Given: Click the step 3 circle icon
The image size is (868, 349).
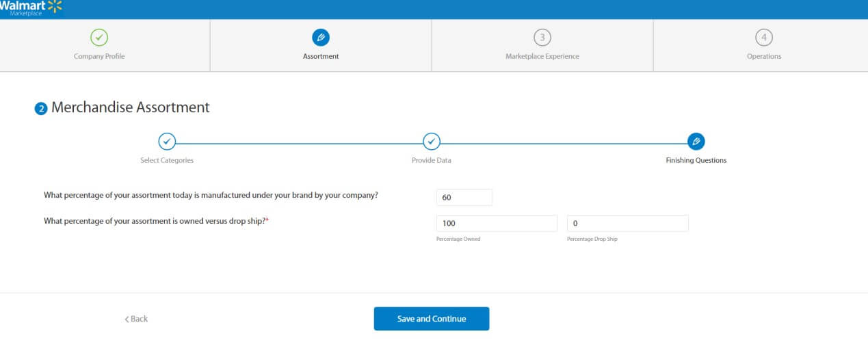Looking at the screenshot, I should (x=542, y=37).
